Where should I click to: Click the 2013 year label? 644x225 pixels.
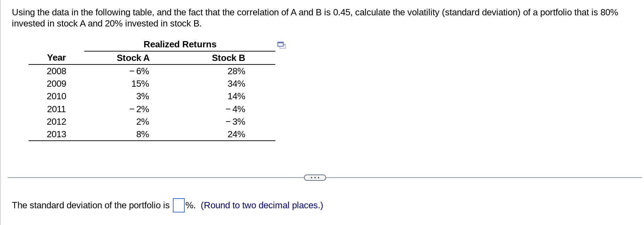click(56, 134)
